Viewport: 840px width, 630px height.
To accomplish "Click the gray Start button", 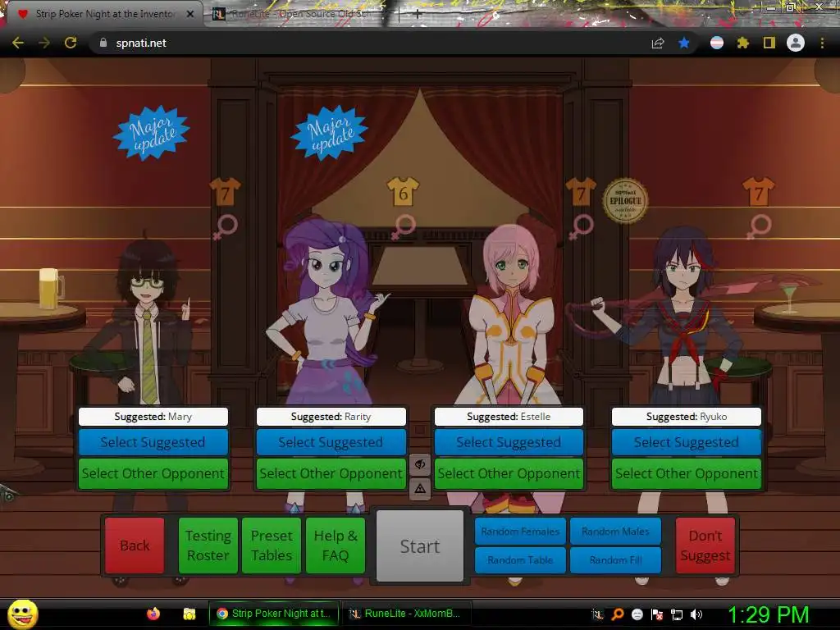I will coord(420,546).
